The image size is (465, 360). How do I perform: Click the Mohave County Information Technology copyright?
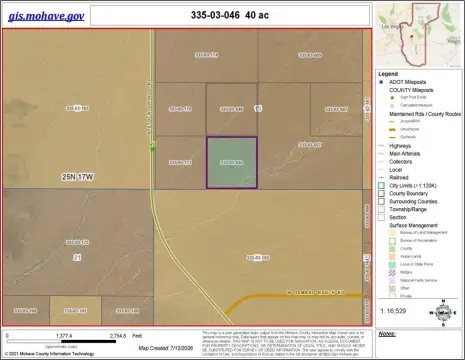point(49,354)
